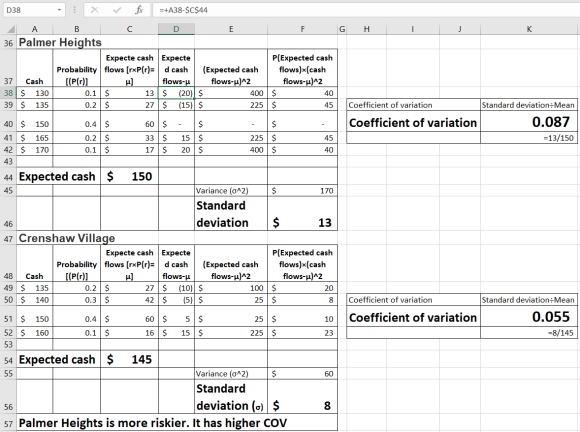Select column K header
The width and height of the screenshot is (580, 432).
click(x=529, y=29)
